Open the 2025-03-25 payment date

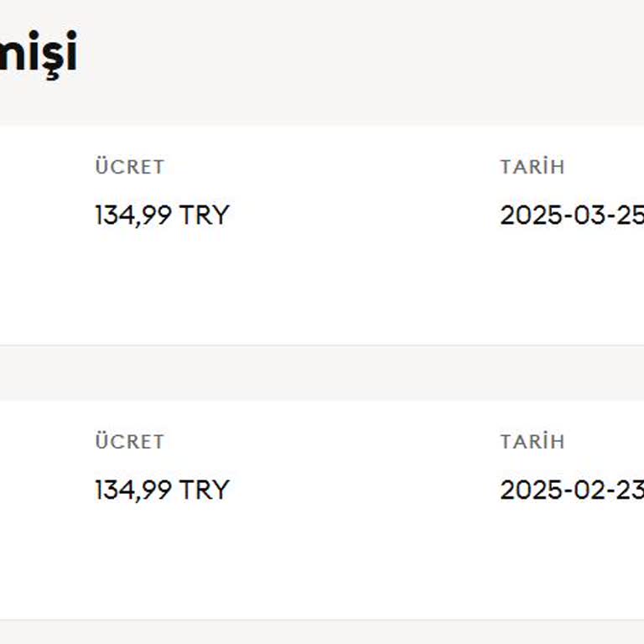[x=572, y=216]
